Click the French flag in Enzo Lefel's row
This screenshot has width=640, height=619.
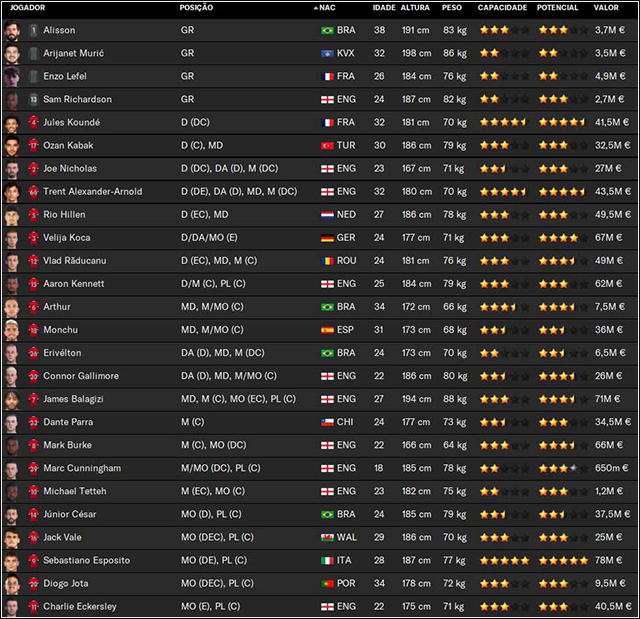click(327, 77)
